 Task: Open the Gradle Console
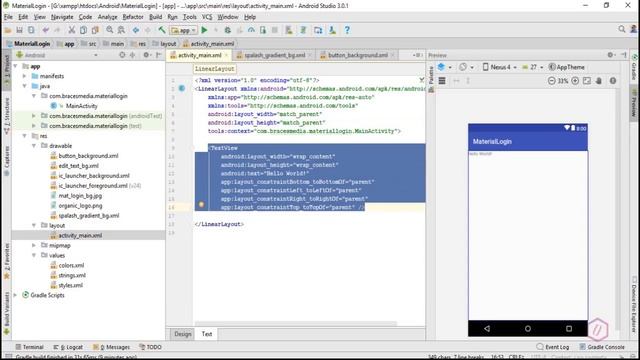(x=602, y=347)
